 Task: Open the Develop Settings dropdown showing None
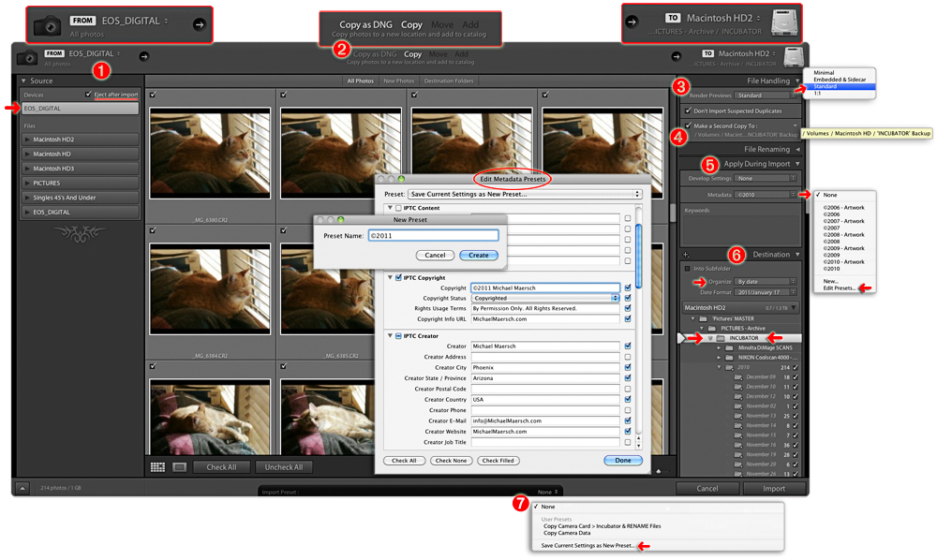(765, 178)
